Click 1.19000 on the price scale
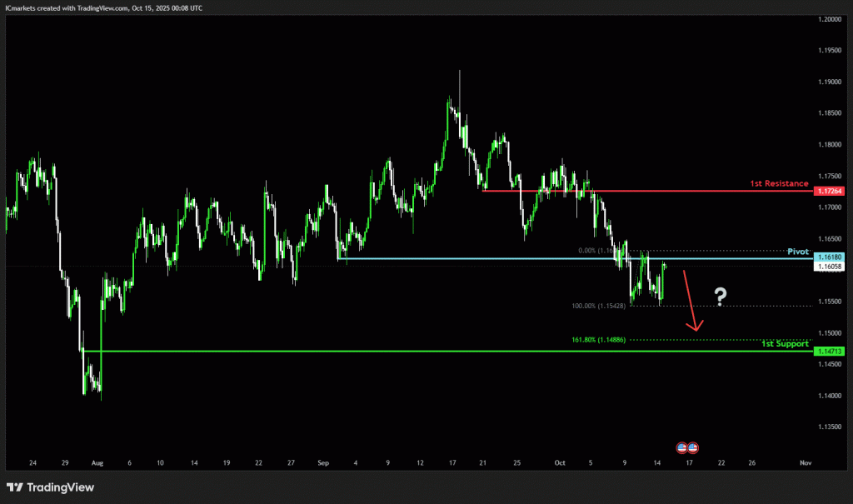The height and width of the screenshot is (504, 853). [x=830, y=82]
